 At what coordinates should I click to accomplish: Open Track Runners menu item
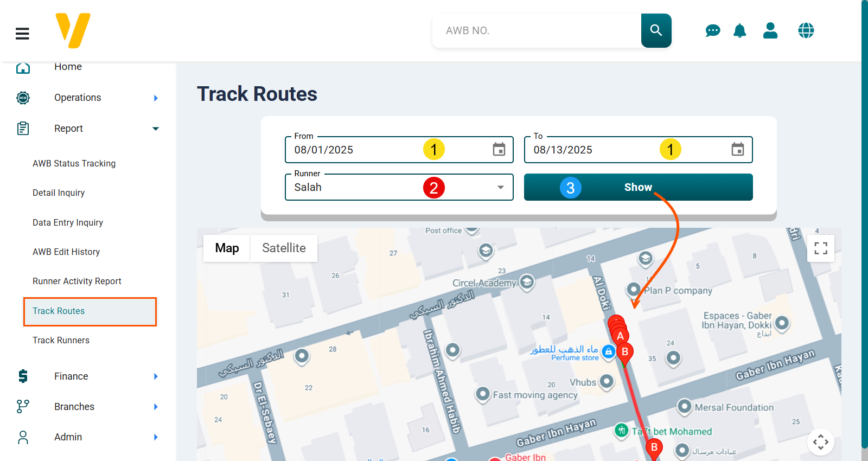coord(61,340)
